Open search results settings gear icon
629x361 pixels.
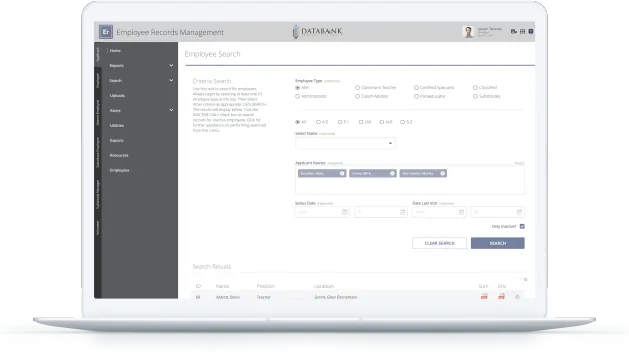coord(526,280)
